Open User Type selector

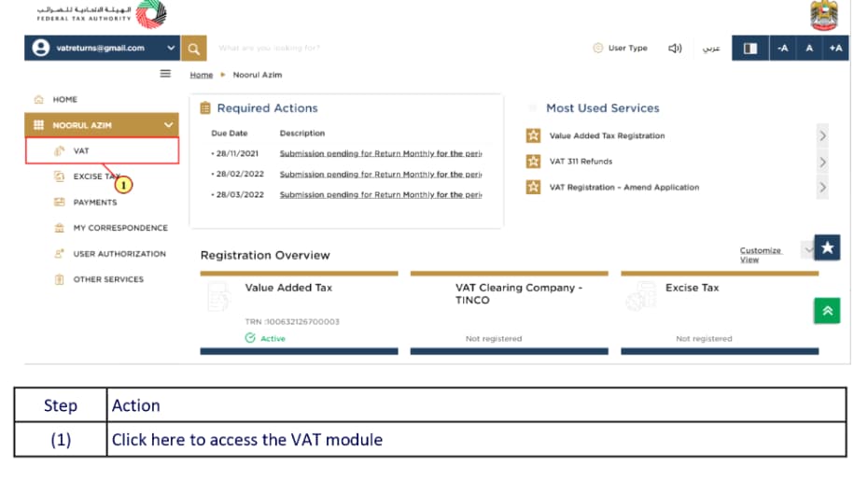pyautogui.click(x=620, y=49)
